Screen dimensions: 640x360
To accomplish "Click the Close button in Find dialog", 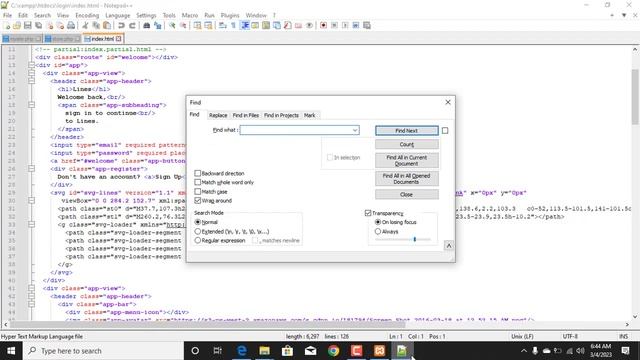I will pos(407,194).
